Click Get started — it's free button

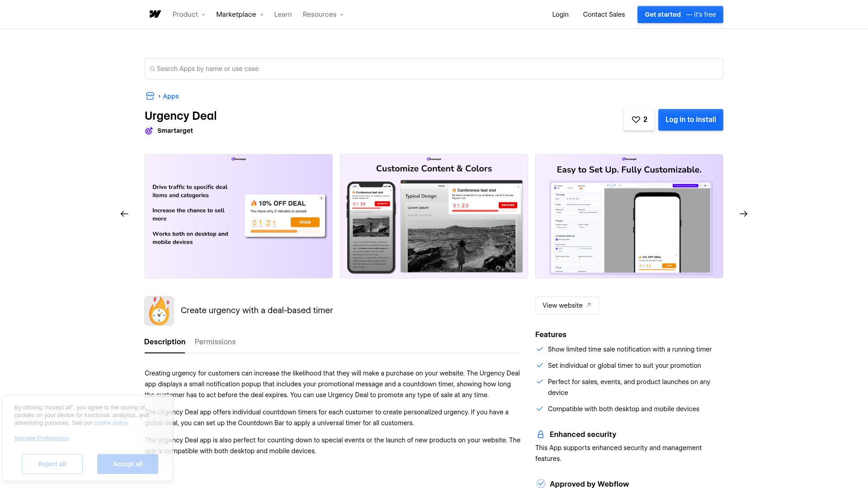pos(680,14)
